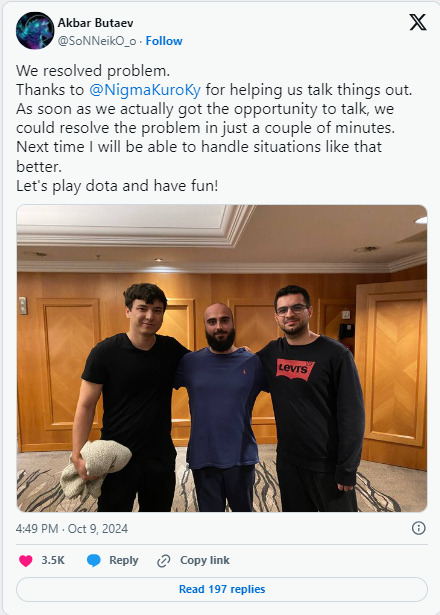Image resolution: width=440 pixels, height=615 pixels.
Task: Click the red Levi's logo in the photo
Action: 295,369
